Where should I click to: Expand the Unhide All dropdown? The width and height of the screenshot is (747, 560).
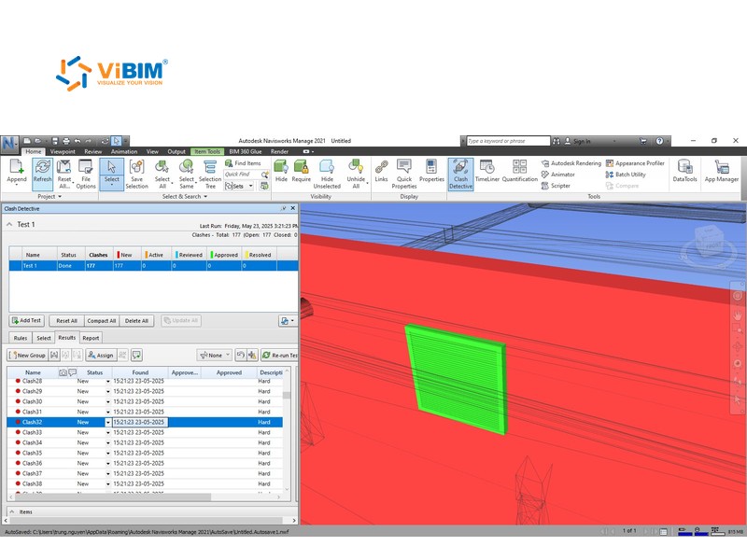coord(367,183)
